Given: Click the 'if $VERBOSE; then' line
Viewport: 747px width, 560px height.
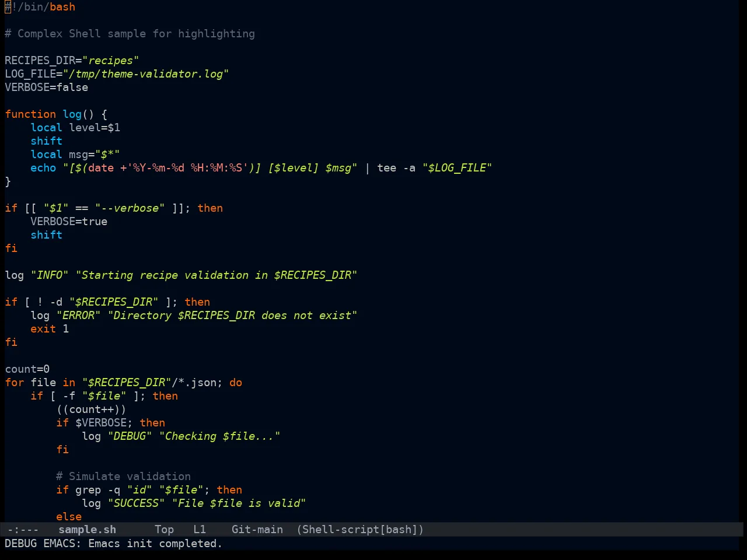Looking at the screenshot, I should pos(110,423).
